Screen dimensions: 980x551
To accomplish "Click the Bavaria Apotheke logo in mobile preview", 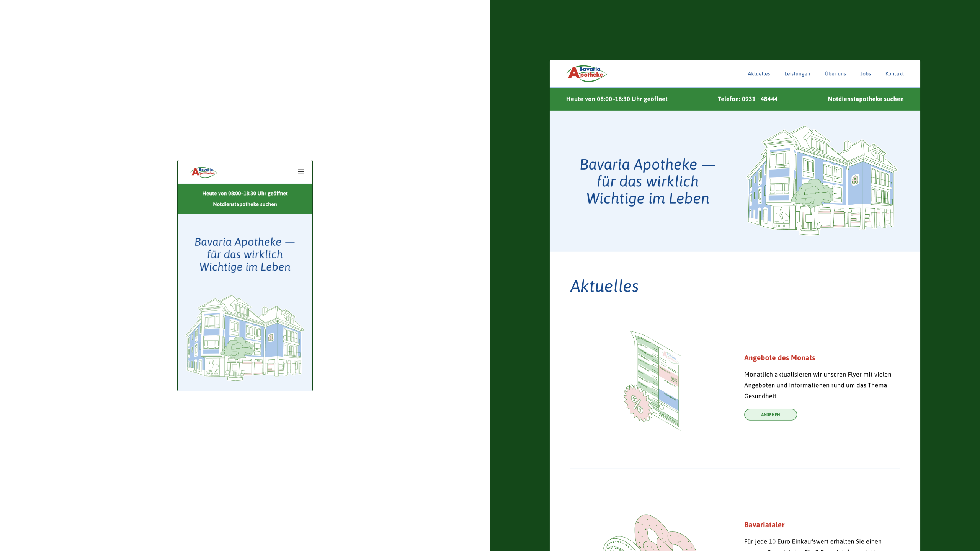I will pyautogui.click(x=204, y=172).
